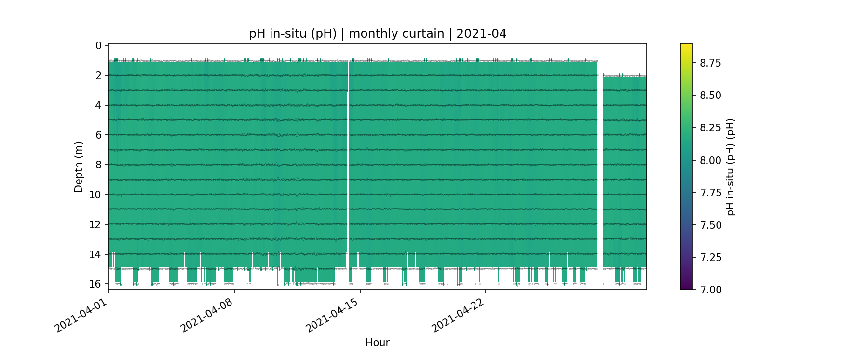The image size is (868, 362).
Task: Click the vertical colorbar label text
Action: point(731,167)
